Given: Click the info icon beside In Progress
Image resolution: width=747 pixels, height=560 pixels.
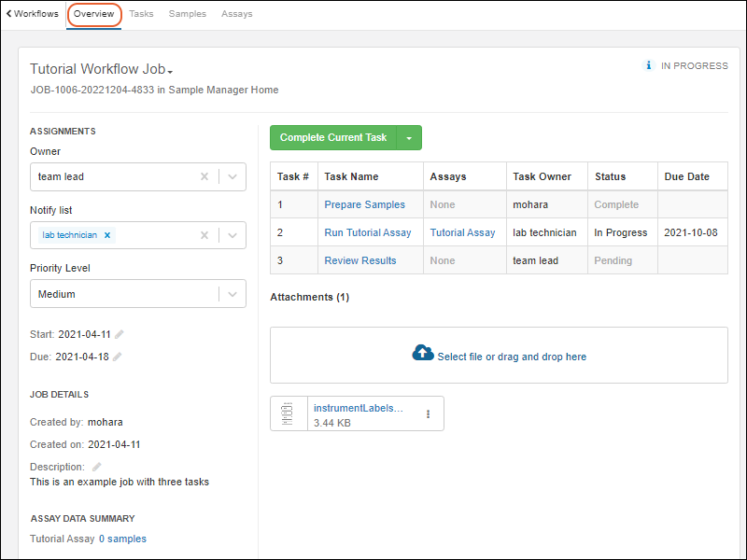Looking at the screenshot, I should [649, 66].
